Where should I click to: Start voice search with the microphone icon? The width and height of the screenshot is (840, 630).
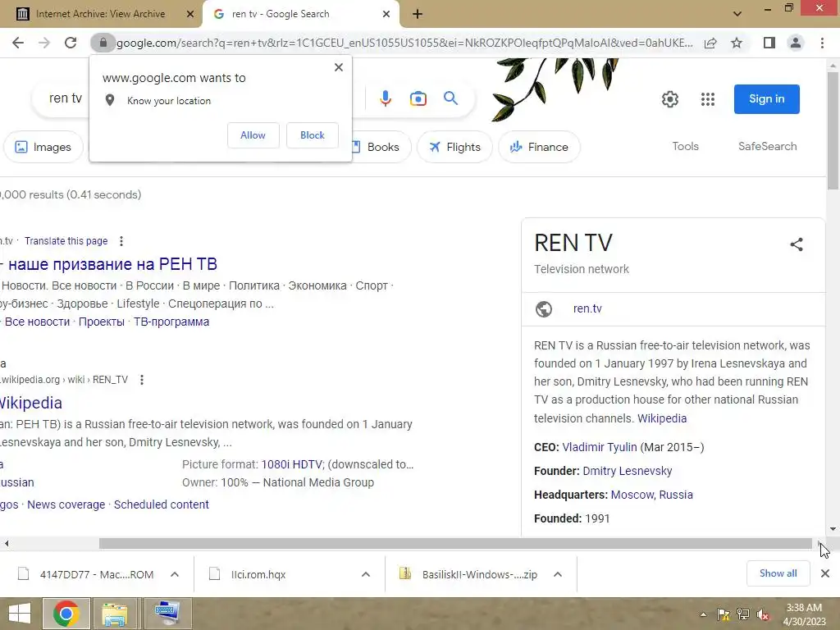[386, 98]
